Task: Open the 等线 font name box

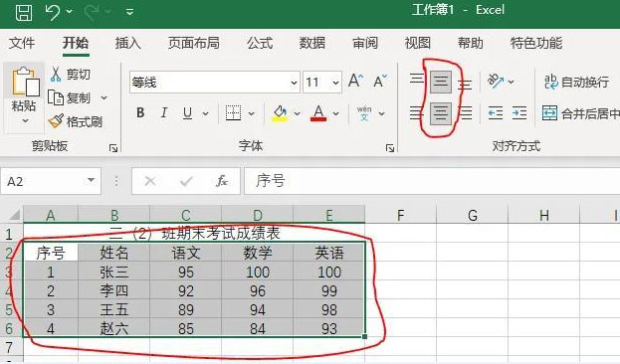Action: (x=214, y=83)
